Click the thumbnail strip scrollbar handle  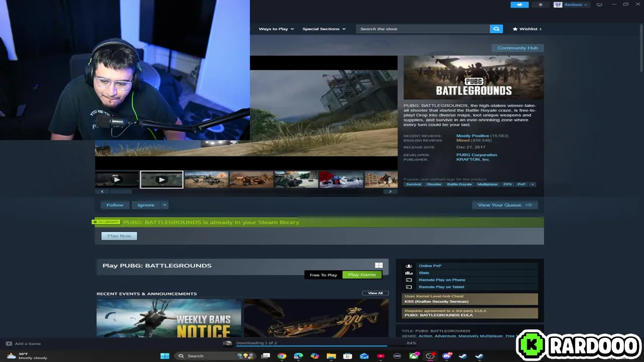click(121, 192)
